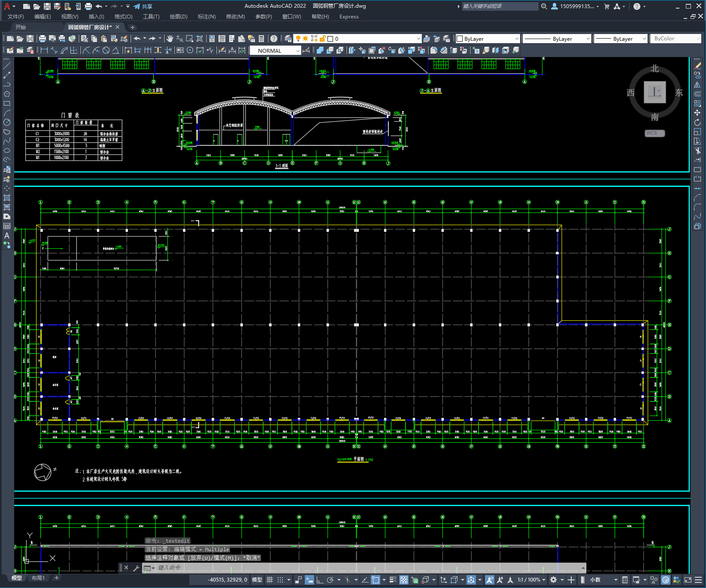706x588 pixels.
Task: Expand the ByLayer color dropdown
Action: pyautogui.click(x=488, y=39)
